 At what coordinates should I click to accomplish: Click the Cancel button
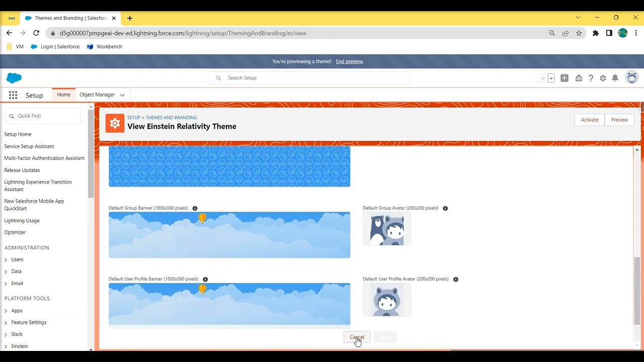pos(357,337)
